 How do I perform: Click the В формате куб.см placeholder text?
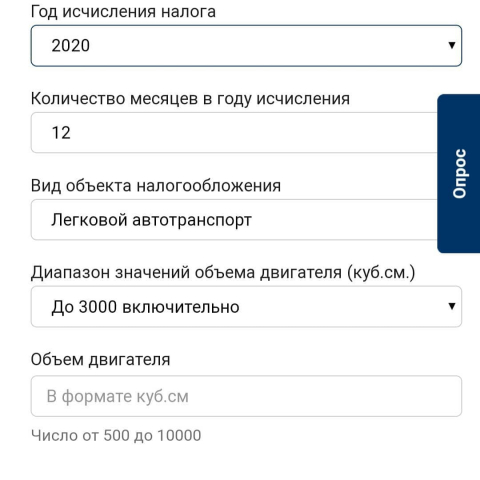(x=118, y=397)
